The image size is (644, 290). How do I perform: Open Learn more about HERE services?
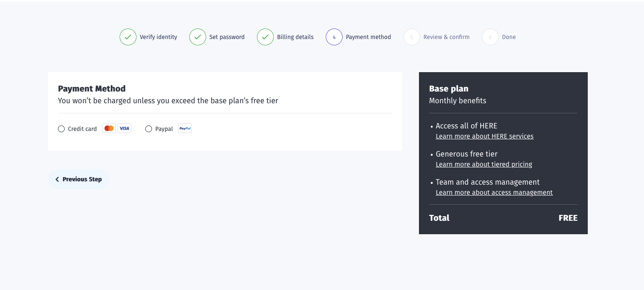pyautogui.click(x=484, y=136)
